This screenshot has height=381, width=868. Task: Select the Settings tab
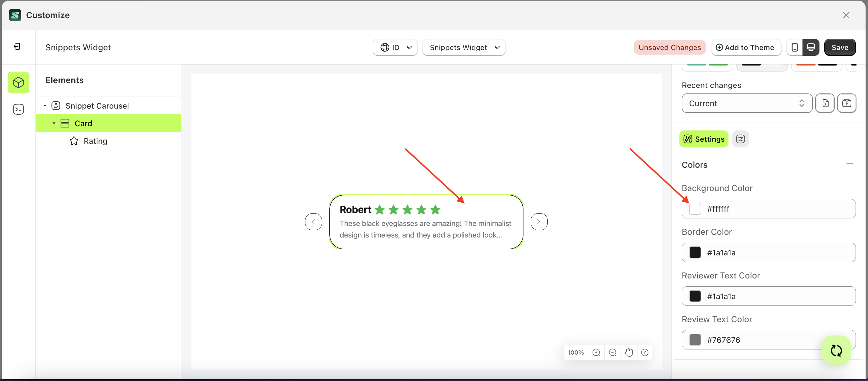[x=704, y=139]
